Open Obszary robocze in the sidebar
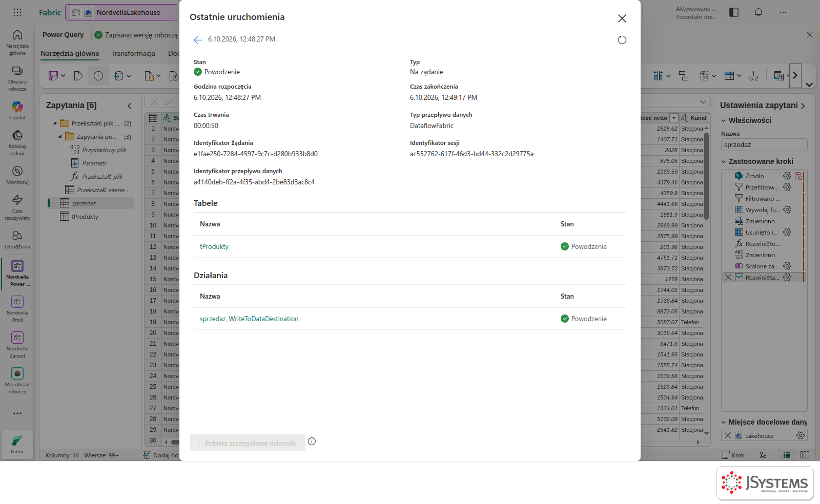820x504 pixels. pyautogui.click(x=17, y=78)
